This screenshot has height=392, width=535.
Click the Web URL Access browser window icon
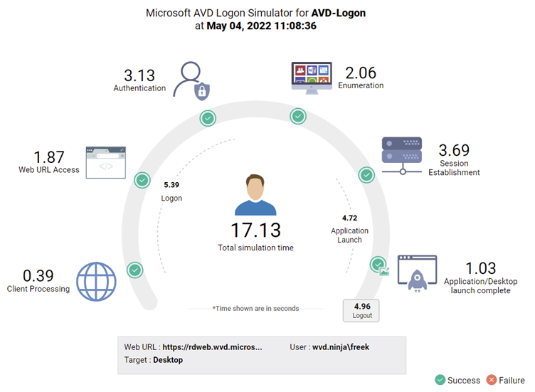(106, 163)
